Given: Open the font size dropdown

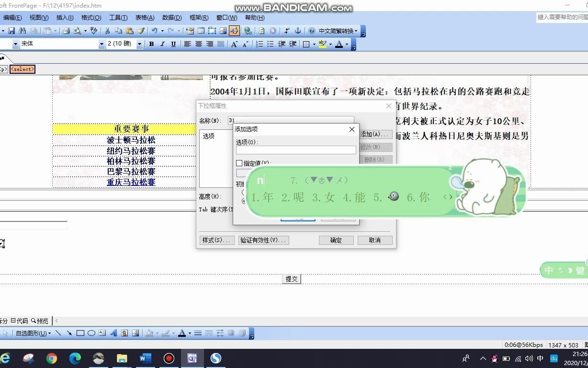Looking at the screenshot, I should pos(139,44).
